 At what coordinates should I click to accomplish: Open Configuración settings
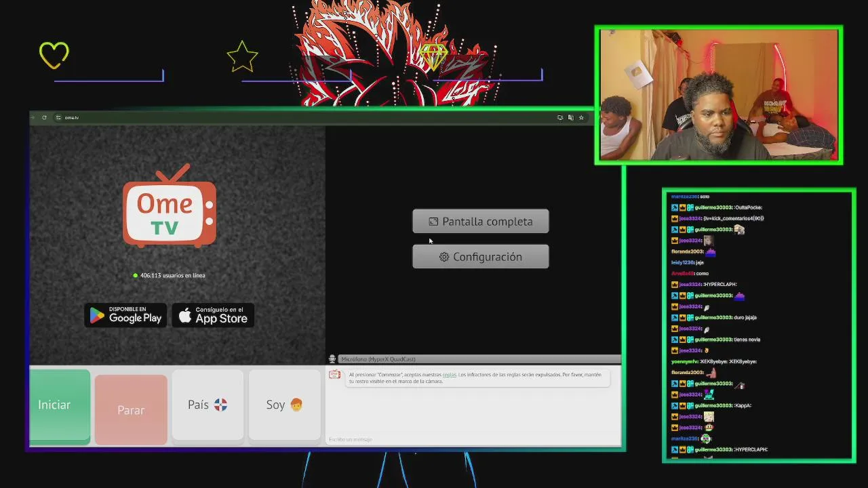481,257
